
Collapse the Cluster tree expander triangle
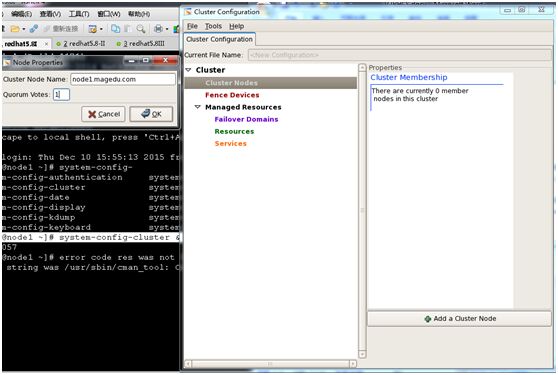[x=188, y=70]
